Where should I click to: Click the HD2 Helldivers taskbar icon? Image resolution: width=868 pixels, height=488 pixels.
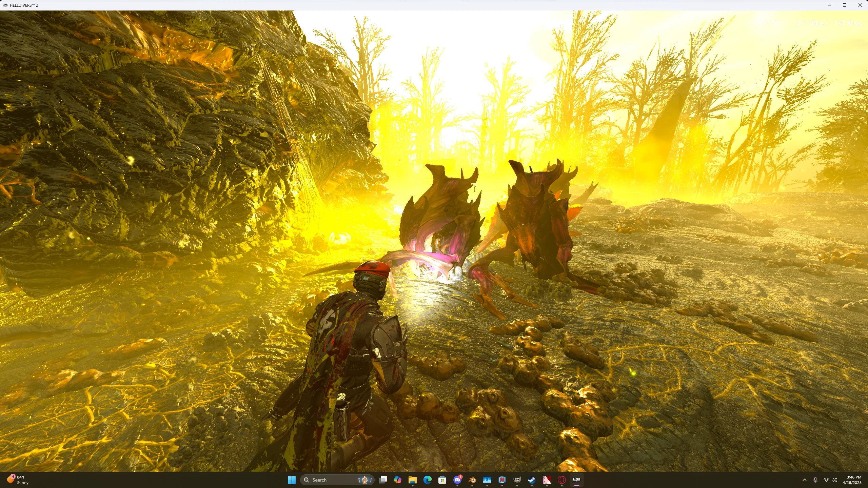577,480
